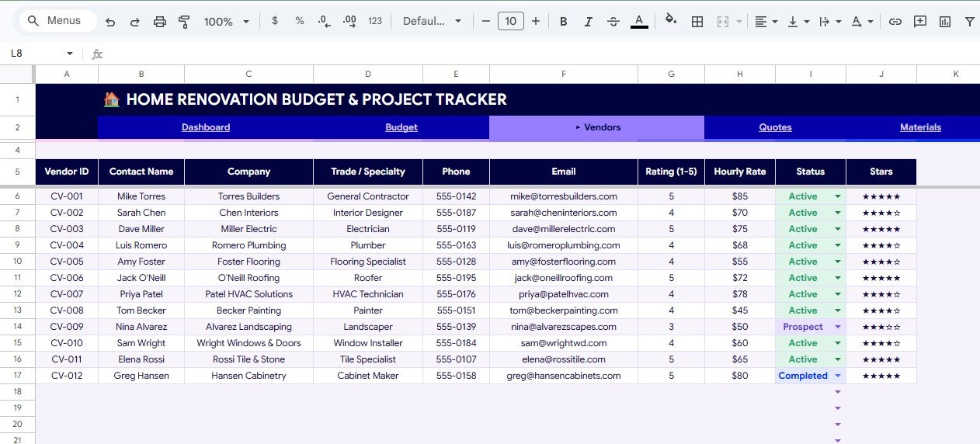Click the Insert comment icon
This screenshot has width=980, height=444.
pyautogui.click(x=920, y=22)
